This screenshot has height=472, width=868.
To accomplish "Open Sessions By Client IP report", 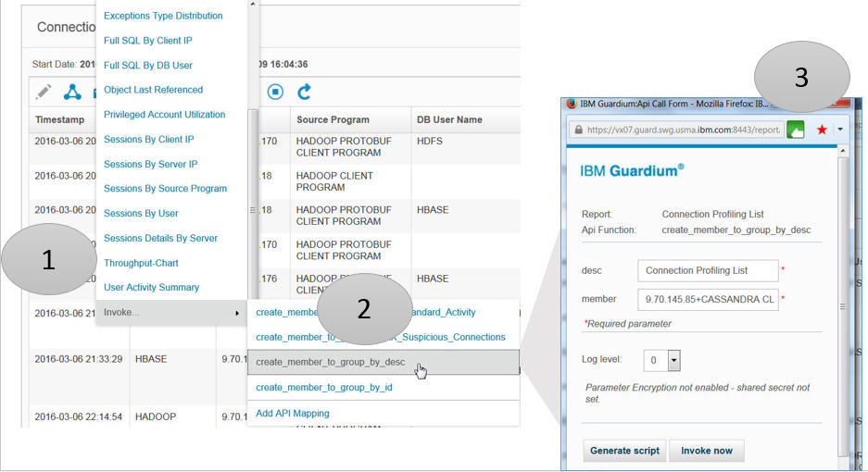I will coord(149,140).
